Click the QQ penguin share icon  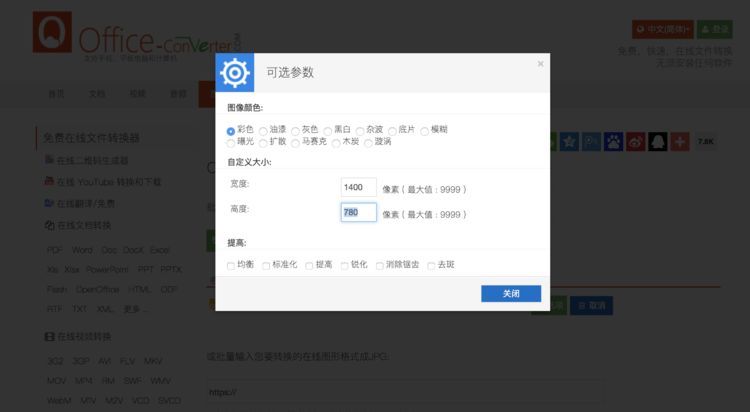point(657,142)
